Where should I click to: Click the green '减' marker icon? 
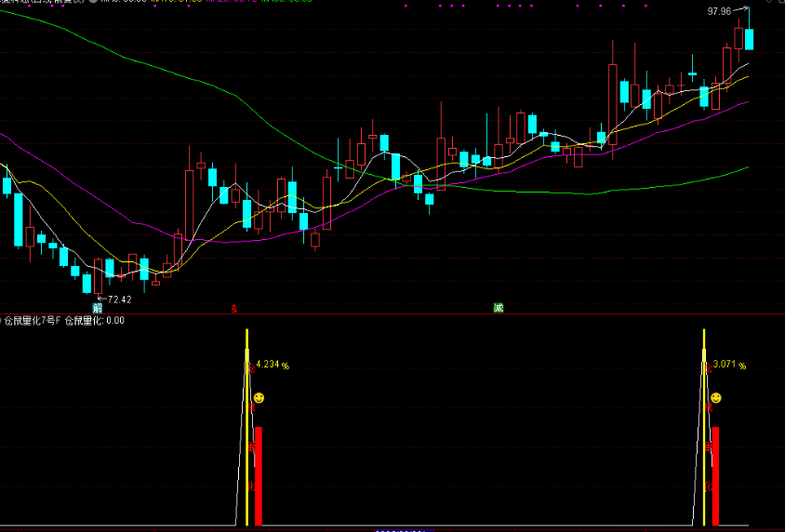499,308
